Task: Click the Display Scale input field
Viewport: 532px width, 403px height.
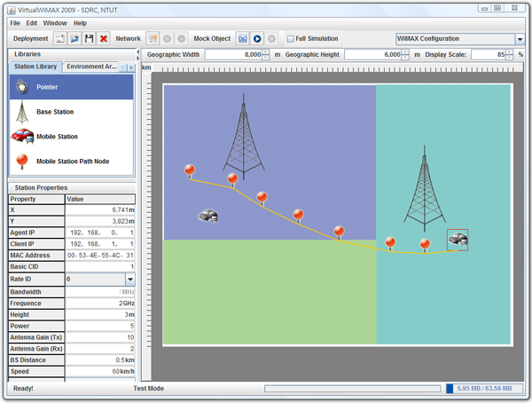Action: click(489, 55)
